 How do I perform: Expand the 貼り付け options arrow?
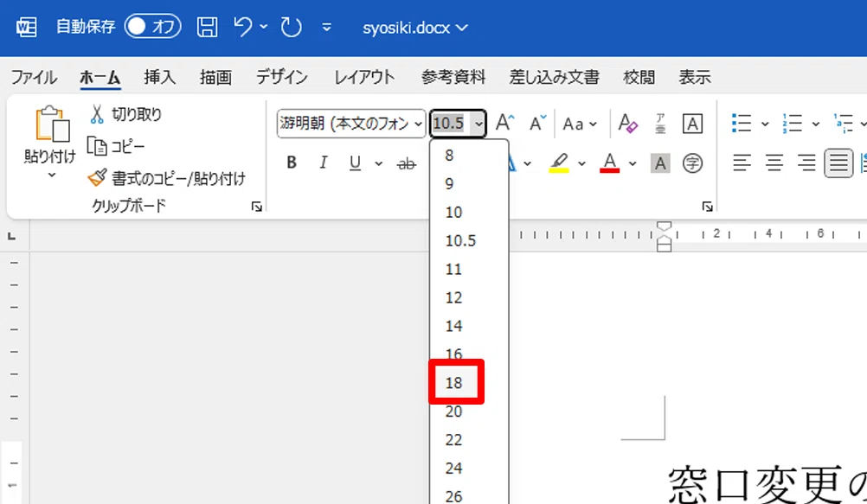[51, 175]
